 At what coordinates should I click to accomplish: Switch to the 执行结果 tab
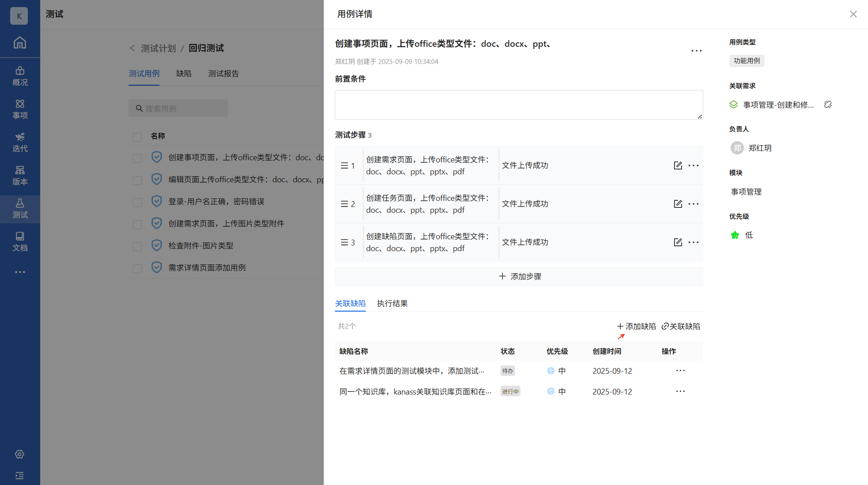[392, 304]
